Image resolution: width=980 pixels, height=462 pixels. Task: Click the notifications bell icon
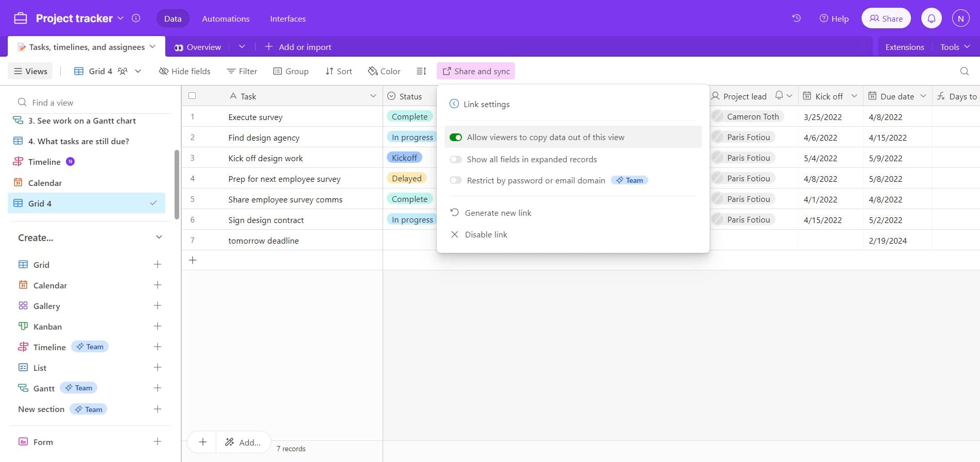[931, 19]
